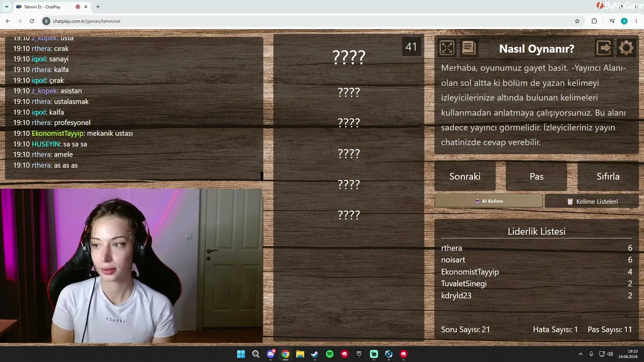Click the Soru Sayısı: 21 counter

[x=465, y=330]
